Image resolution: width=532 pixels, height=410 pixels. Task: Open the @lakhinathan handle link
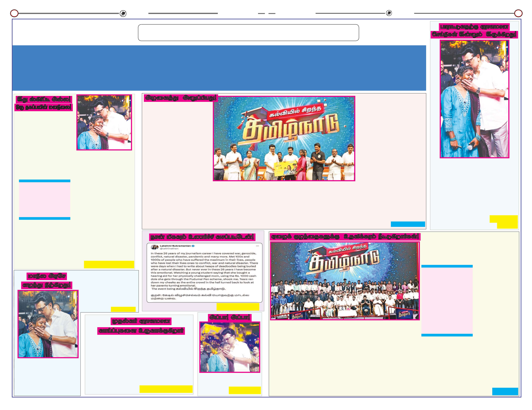[169, 249]
